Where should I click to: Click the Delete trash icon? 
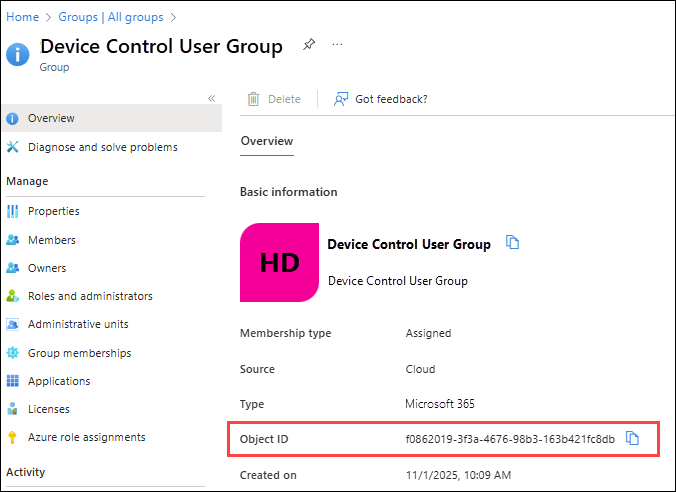pyautogui.click(x=254, y=99)
